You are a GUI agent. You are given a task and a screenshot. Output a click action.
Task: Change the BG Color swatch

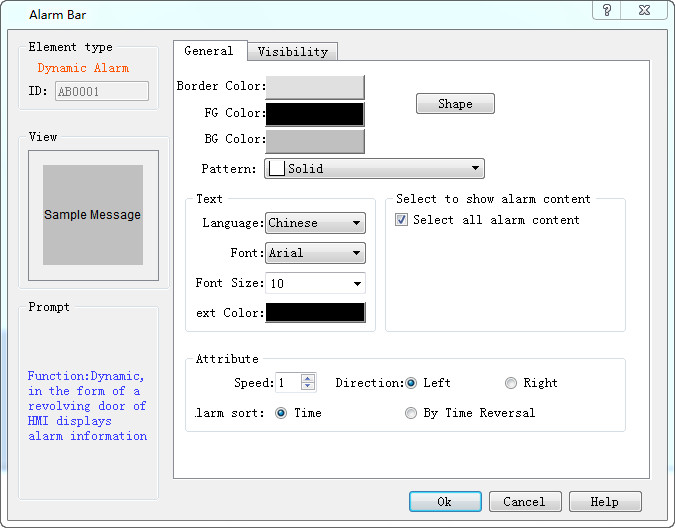[315, 141]
